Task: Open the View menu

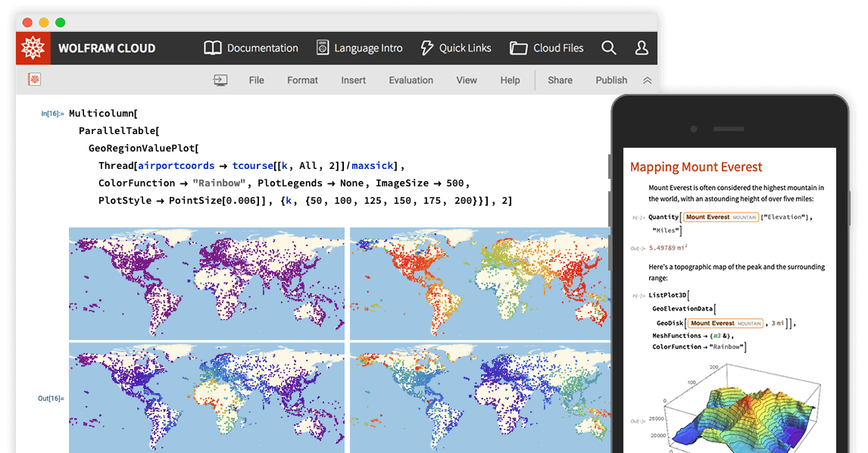Action: coord(466,80)
